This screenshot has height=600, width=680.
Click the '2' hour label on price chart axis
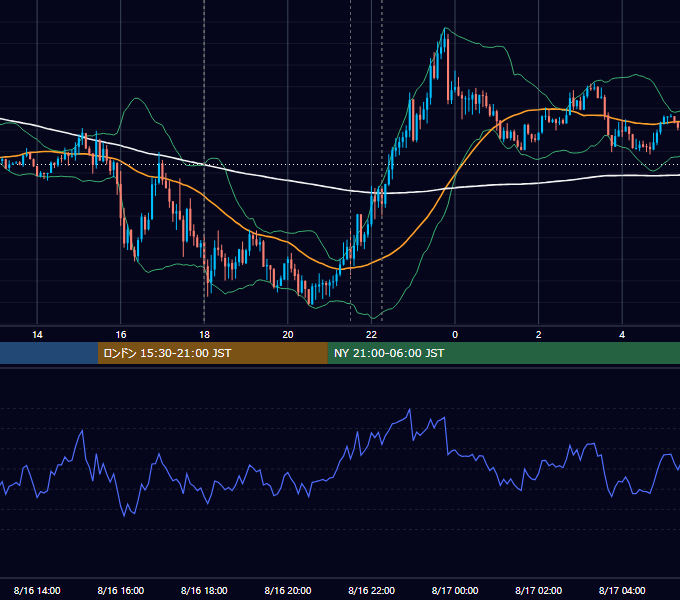539,335
